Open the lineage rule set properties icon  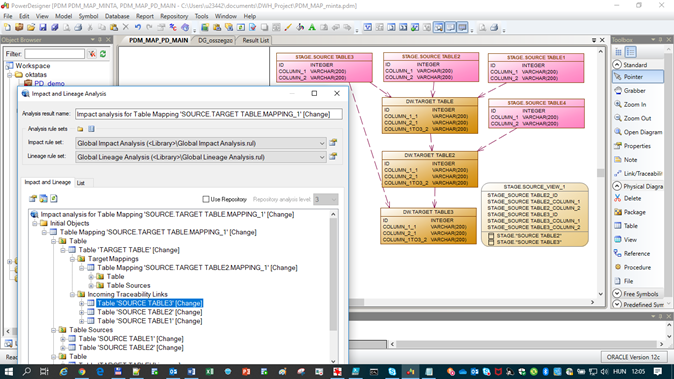(333, 156)
